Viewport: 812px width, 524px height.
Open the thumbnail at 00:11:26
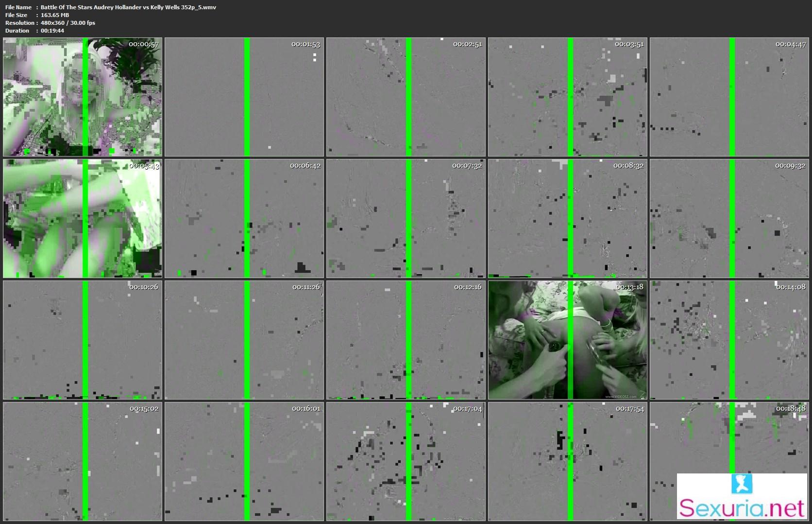click(244, 340)
